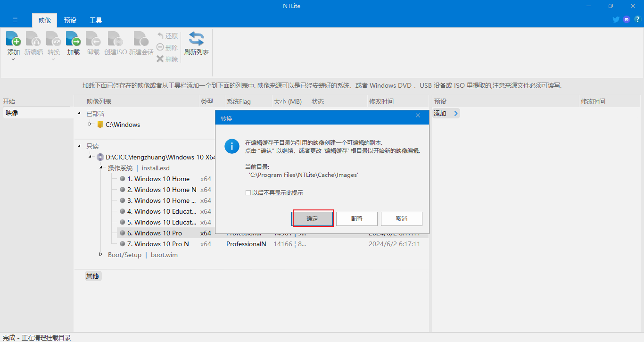The height and width of the screenshot is (342, 644).
Task: Click the 删除 item with minus icon
Action: click(167, 48)
